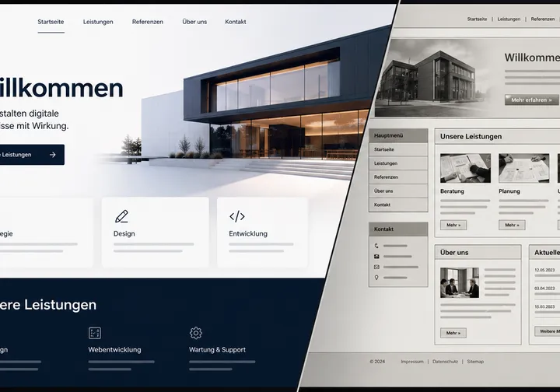Image resolution: width=560 pixels, height=392 pixels.
Task: Open the Impressum footer link
Action: [x=412, y=362]
